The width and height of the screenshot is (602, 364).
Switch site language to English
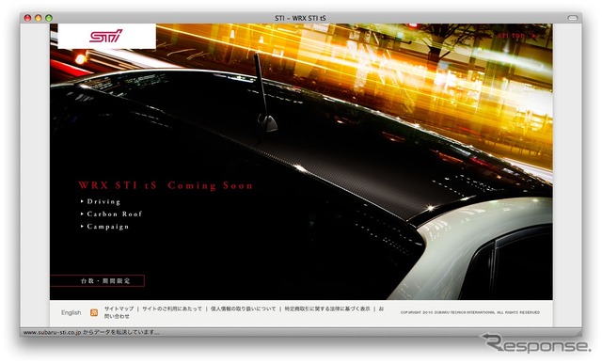pyautogui.click(x=71, y=312)
